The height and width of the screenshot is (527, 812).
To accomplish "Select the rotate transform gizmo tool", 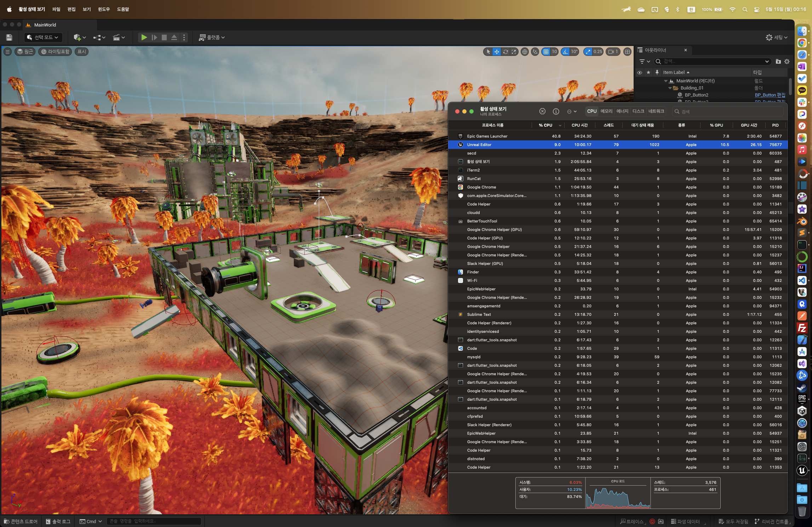I will click(505, 52).
